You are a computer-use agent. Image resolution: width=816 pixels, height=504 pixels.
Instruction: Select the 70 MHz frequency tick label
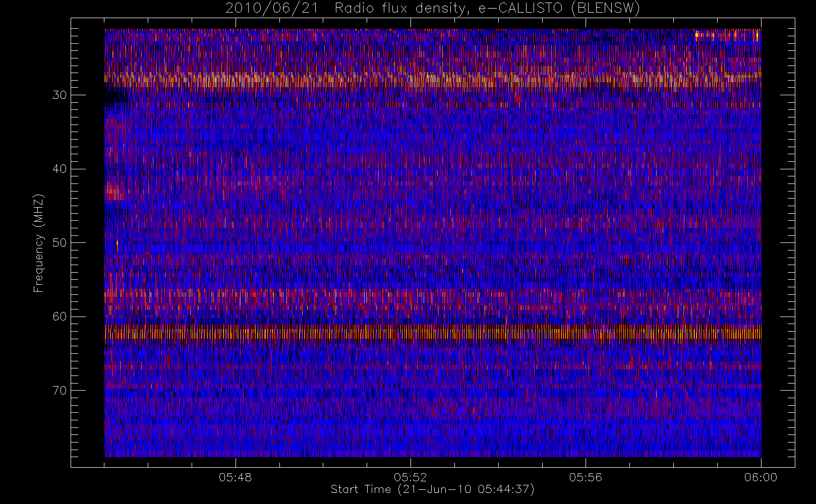point(60,390)
